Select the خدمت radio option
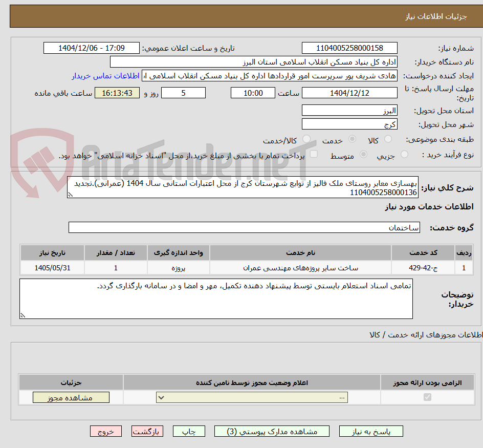 352,139
